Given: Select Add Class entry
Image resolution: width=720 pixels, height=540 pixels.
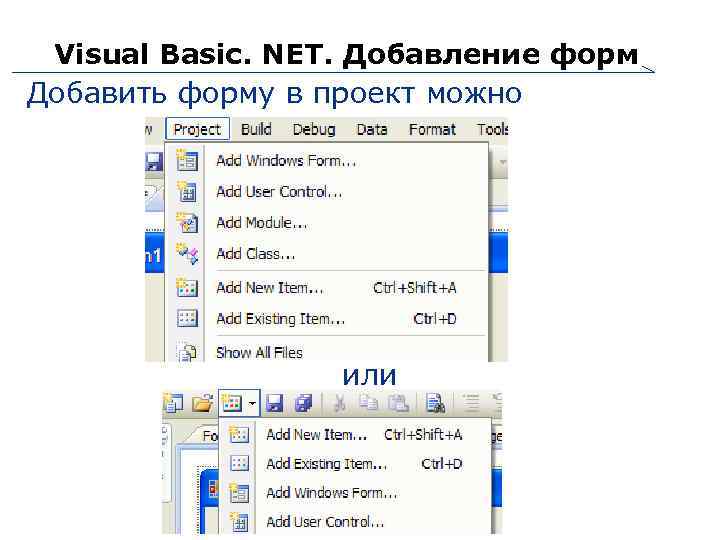Looking at the screenshot, I should [326, 254].
